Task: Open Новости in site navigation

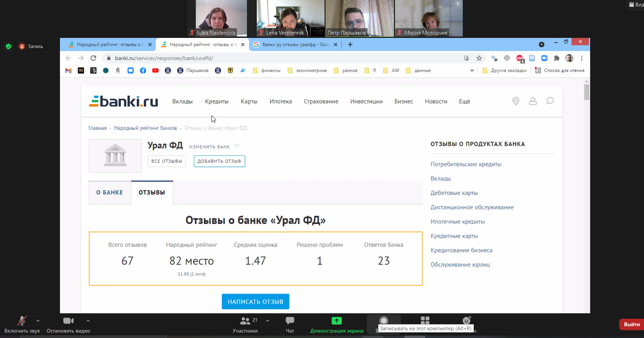Action: 436,102
